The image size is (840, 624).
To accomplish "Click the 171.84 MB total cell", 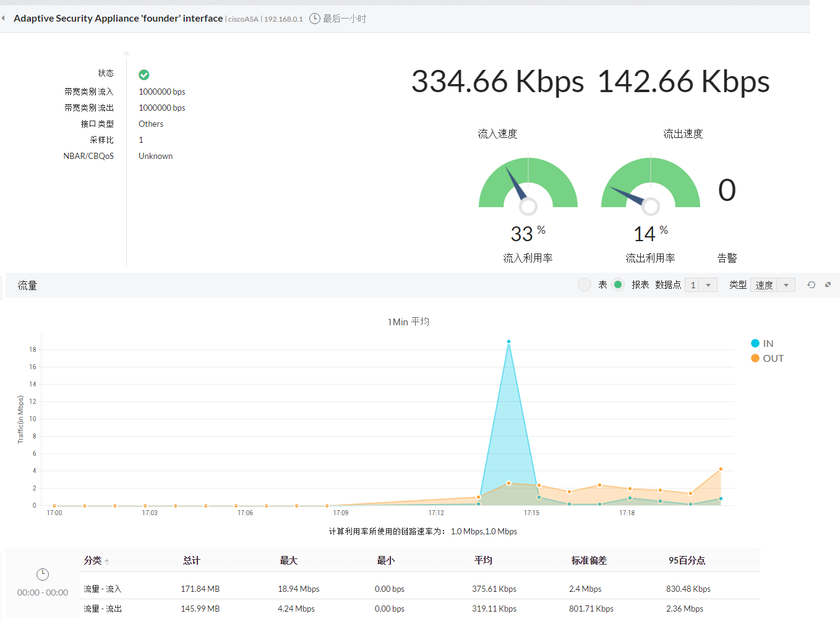I will [x=200, y=589].
